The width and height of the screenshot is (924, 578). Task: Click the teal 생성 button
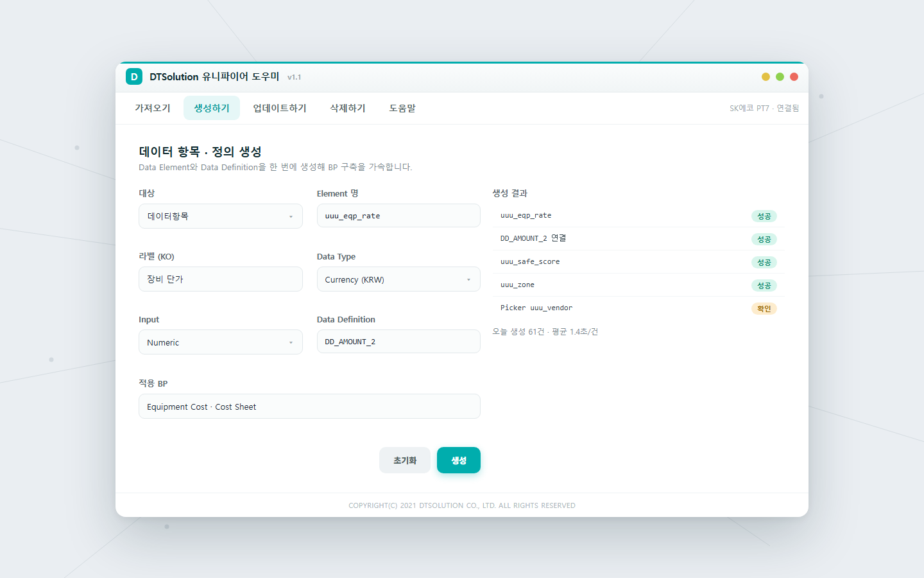459,460
